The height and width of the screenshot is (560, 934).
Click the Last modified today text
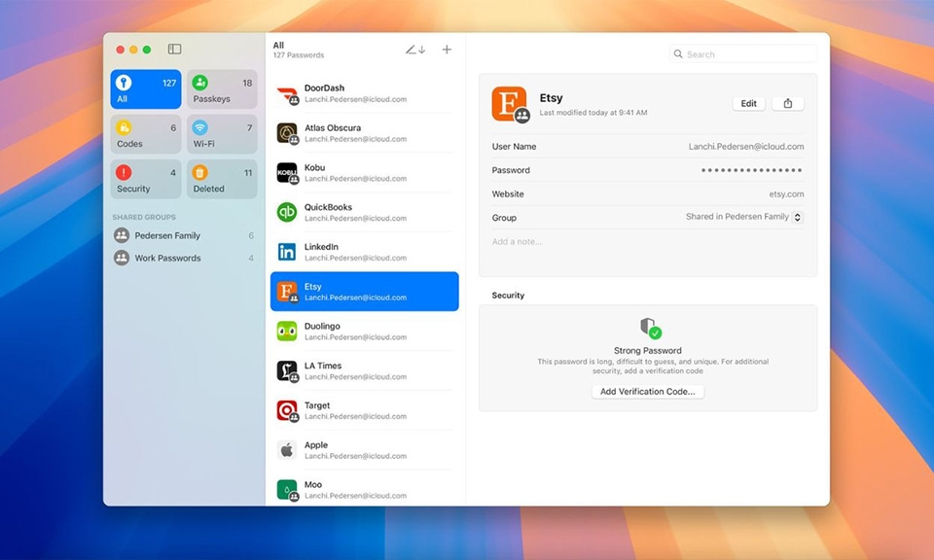click(593, 113)
